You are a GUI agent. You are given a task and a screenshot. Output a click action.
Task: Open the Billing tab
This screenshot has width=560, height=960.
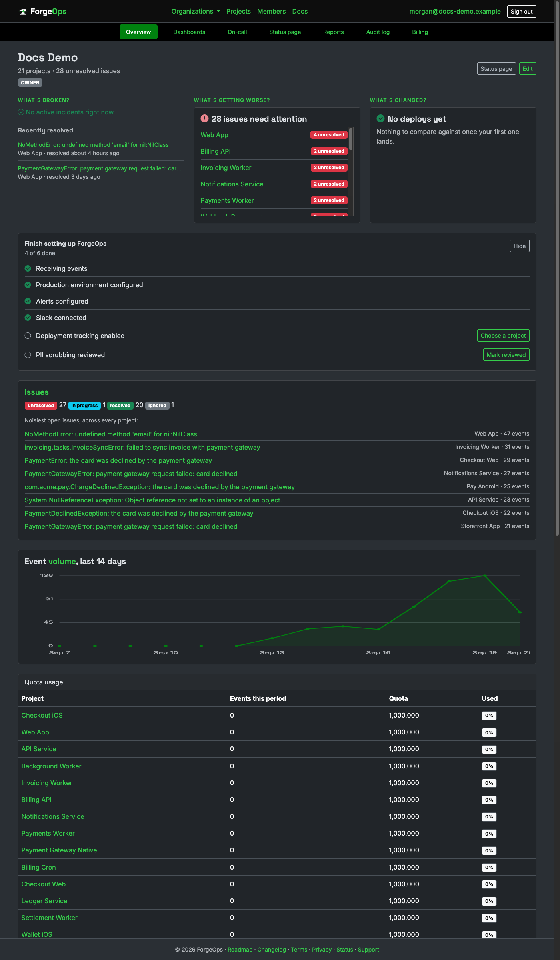click(x=420, y=32)
